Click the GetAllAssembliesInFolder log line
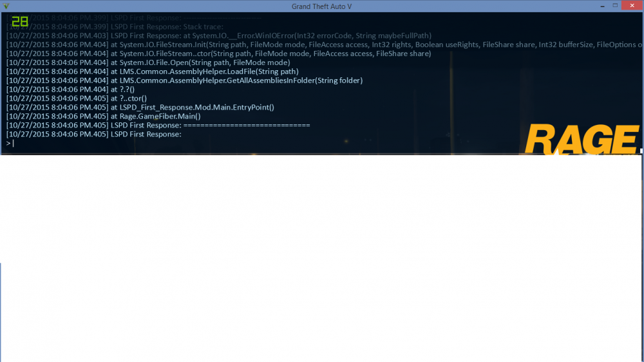Screen dimensions: 644x362 pyautogui.click(x=184, y=81)
